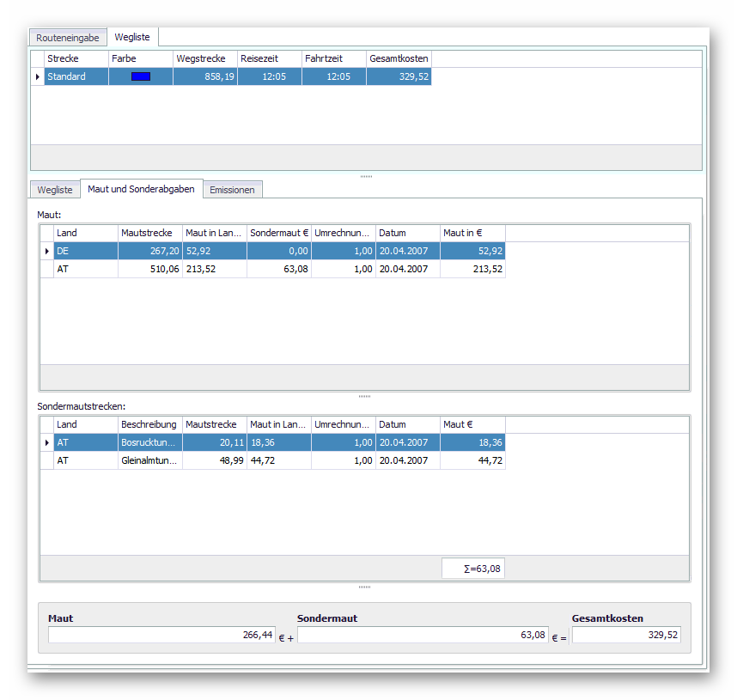
Task: Click the sum footer cell Σ=63,08
Action: pos(472,569)
